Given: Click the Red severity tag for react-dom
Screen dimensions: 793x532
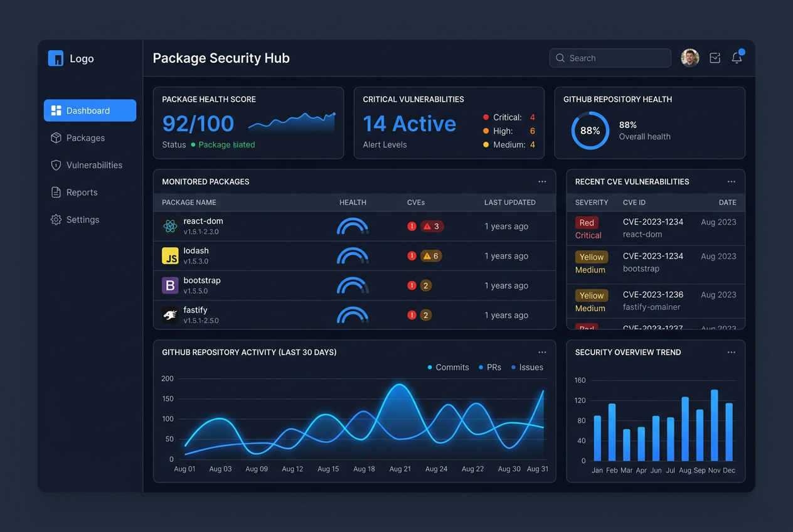Looking at the screenshot, I should click(587, 223).
